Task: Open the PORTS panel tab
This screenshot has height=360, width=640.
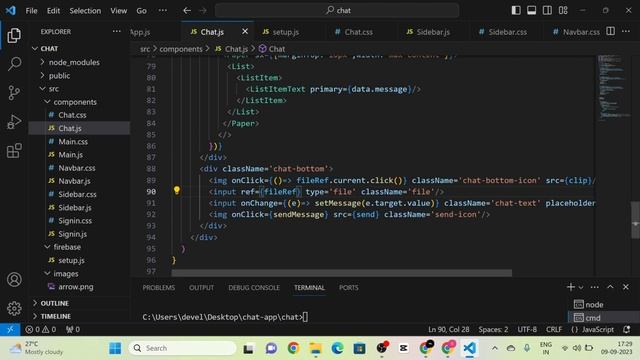Action: 349,288
